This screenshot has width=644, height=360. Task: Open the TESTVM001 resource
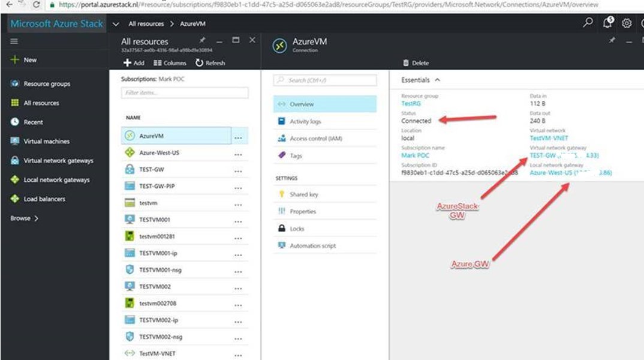tap(155, 220)
